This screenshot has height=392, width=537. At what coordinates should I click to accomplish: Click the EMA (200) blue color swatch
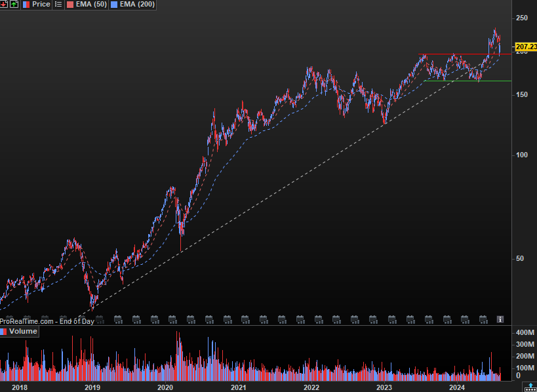click(x=113, y=5)
